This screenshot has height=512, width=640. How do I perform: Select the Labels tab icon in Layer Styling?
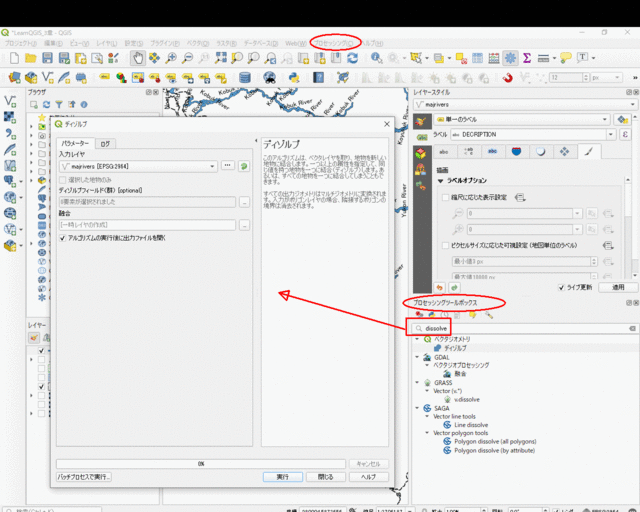click(x=422, y=137)
